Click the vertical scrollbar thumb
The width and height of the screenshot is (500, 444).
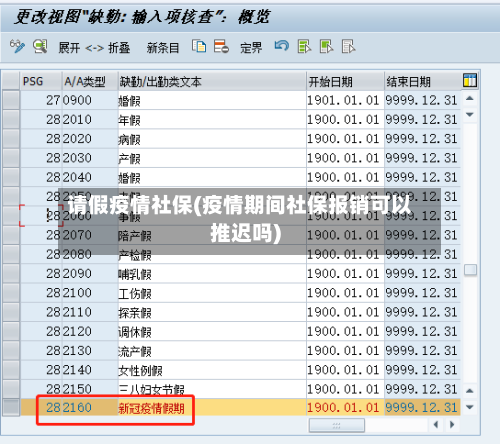(x=470, y=270)
